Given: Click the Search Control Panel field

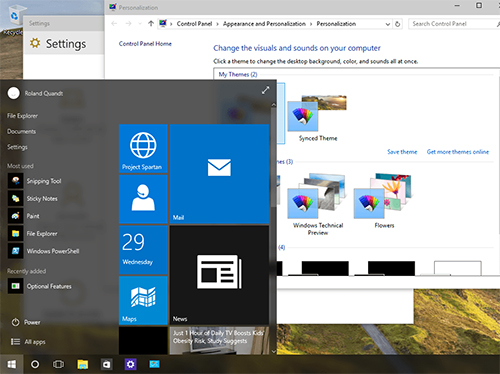Looking at the screenshot, I should (453, 24).
